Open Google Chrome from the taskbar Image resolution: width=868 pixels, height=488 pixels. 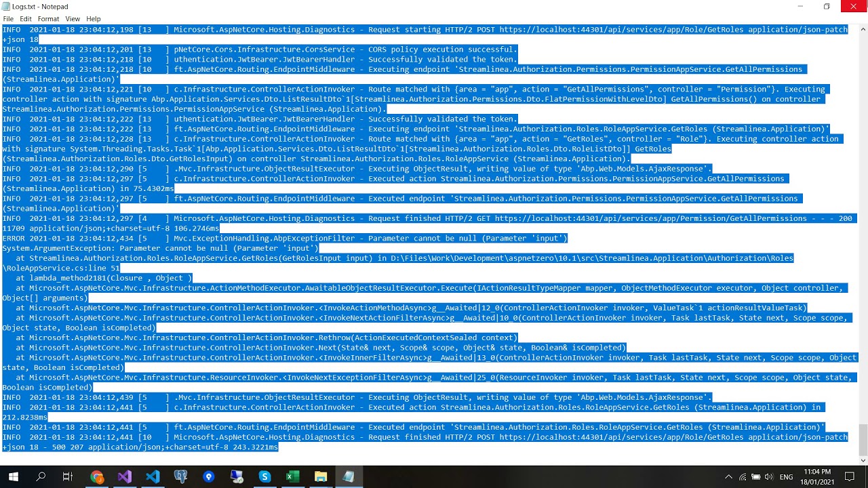97,476
